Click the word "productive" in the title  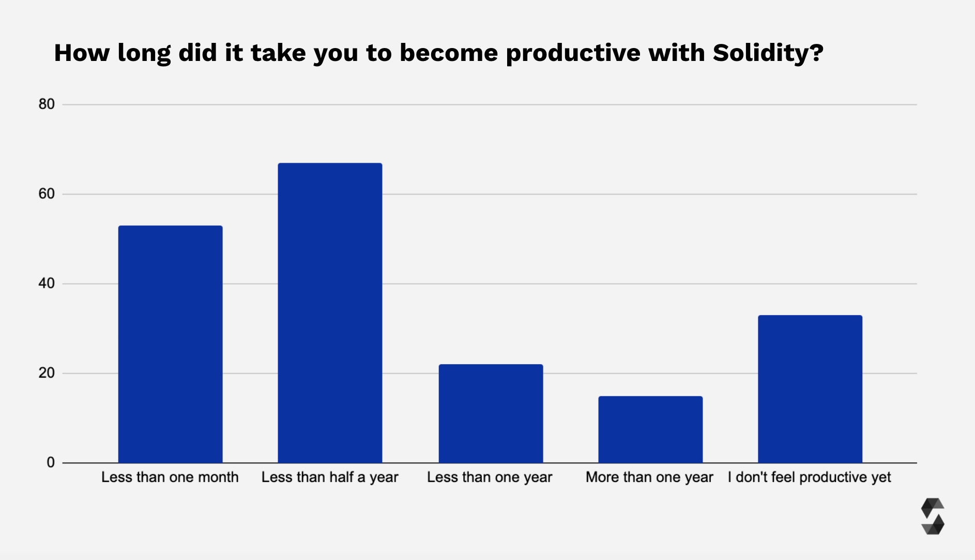pyautogui.click(x=573, y=53)
